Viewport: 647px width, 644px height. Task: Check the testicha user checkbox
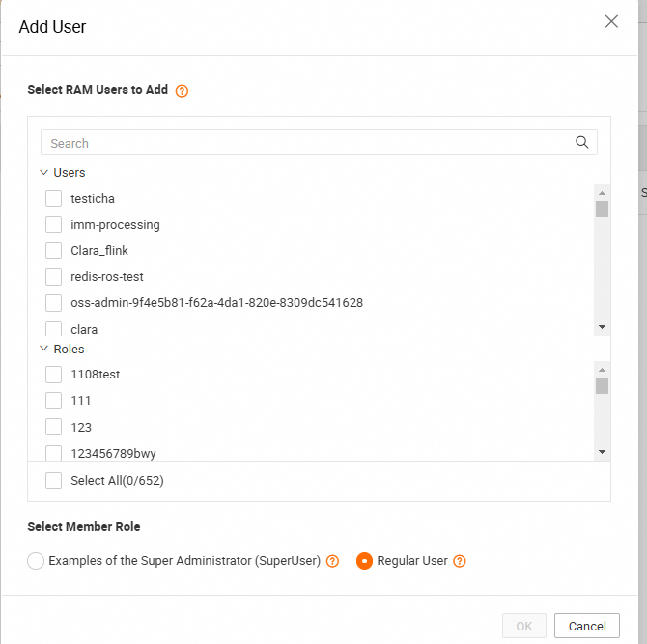54,199
